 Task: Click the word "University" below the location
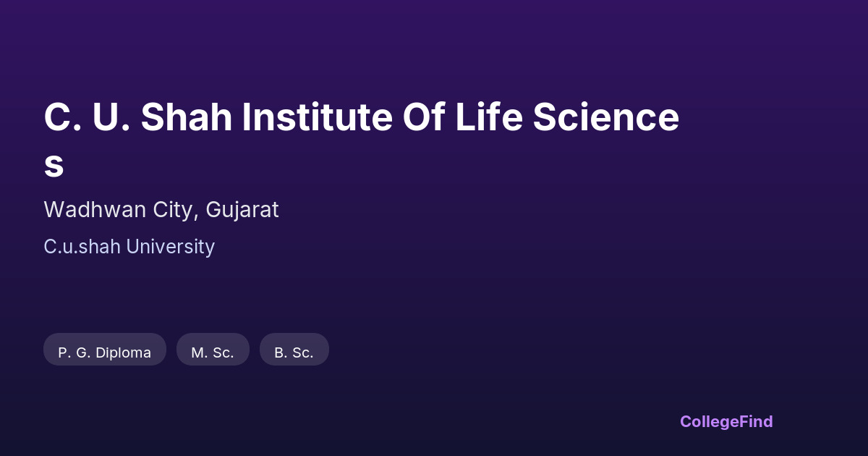[x=170, y=247]
